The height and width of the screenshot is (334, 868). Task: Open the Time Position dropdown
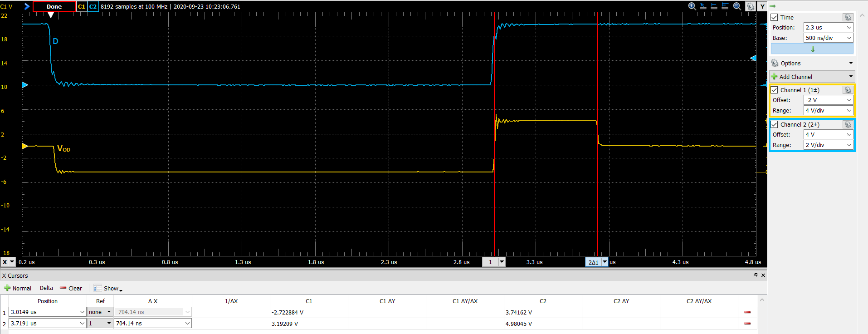point(849,28)
